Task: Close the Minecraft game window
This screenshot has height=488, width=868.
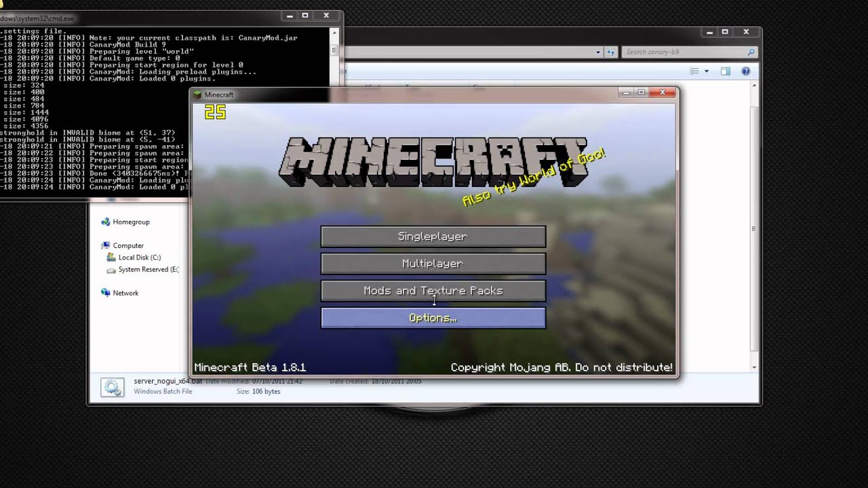Action: [x=662, y=92]
